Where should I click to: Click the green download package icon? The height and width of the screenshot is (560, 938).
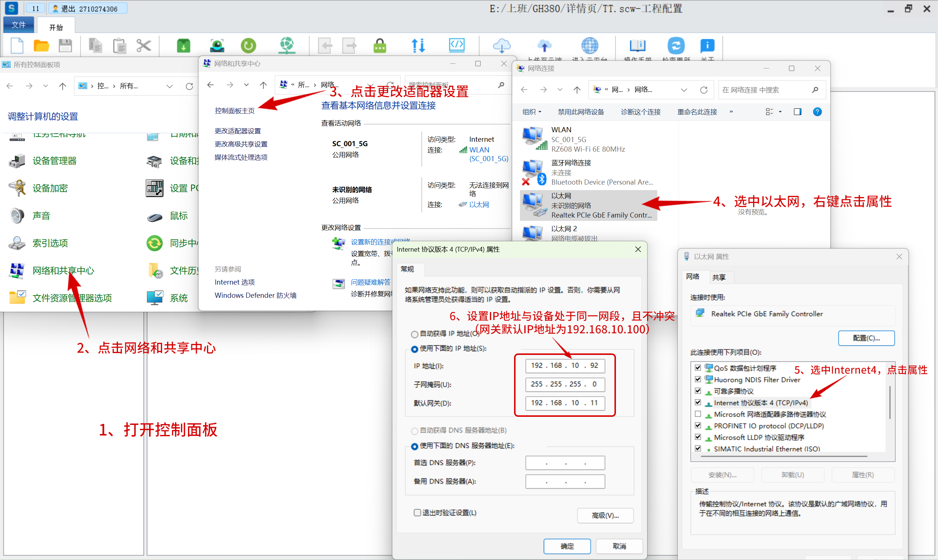pyautogui.click(x=184, y=46)
